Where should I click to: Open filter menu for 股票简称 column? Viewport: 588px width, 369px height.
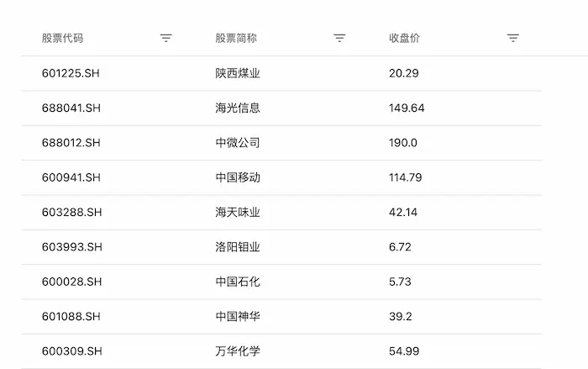339,39
